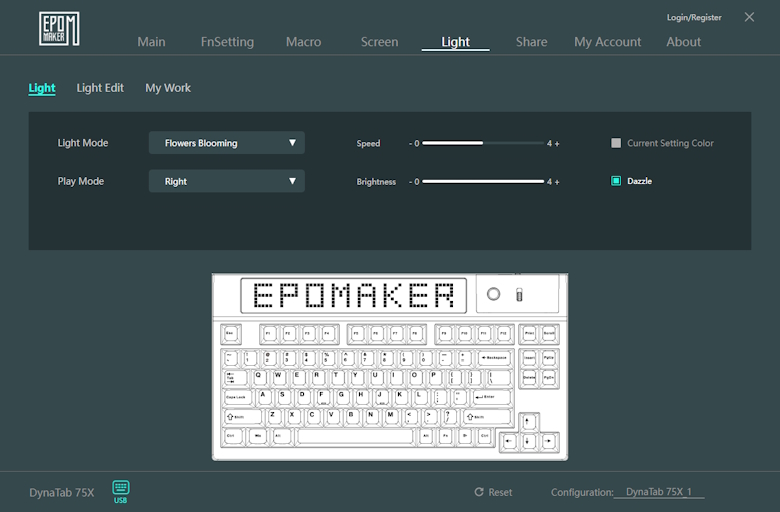Click the EPOMAKER logo icon

coord(59,28)
